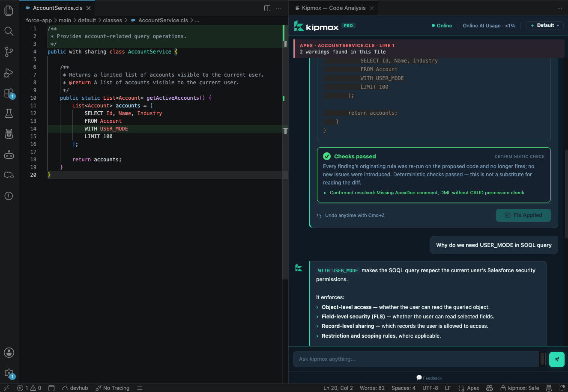
Task: Click editor line number 14
Action: [x=33, y=129]
